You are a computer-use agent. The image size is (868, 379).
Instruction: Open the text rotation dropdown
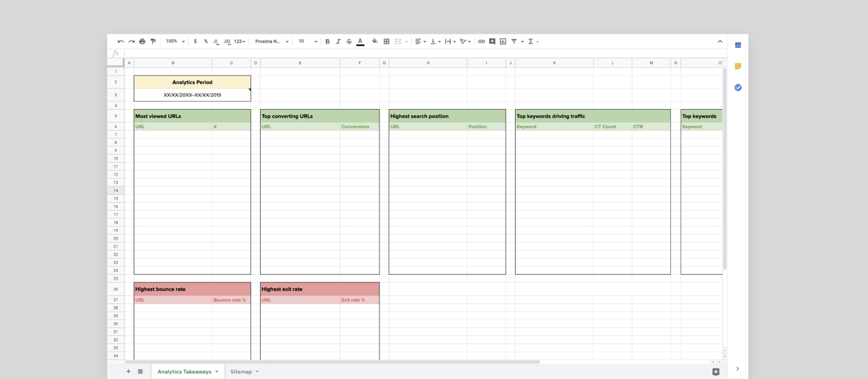tap(465, 42)
